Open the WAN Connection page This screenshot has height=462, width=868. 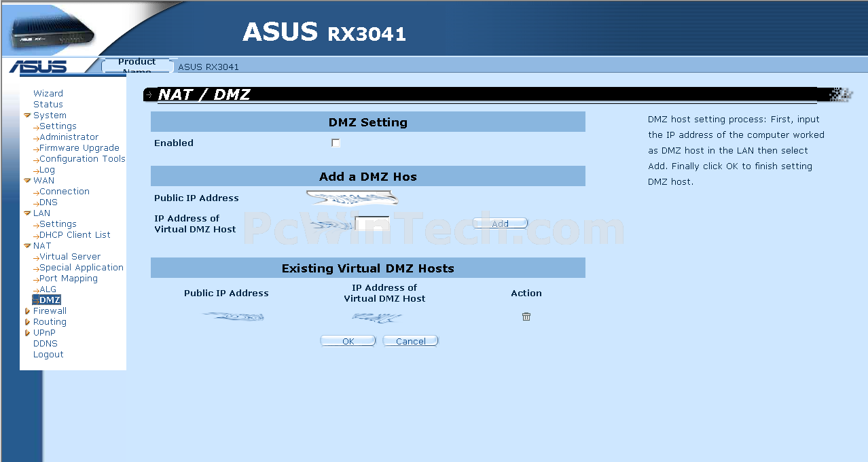pyautogui.click(x=65, y=192)
